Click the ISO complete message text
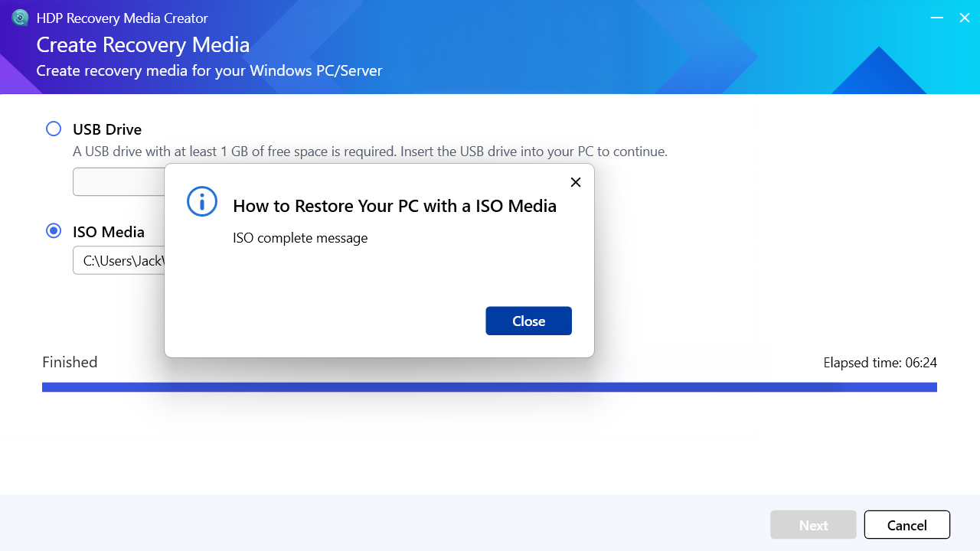Image resolution: width=980 pixels, height=551 pixels. [x=300, y=238]
